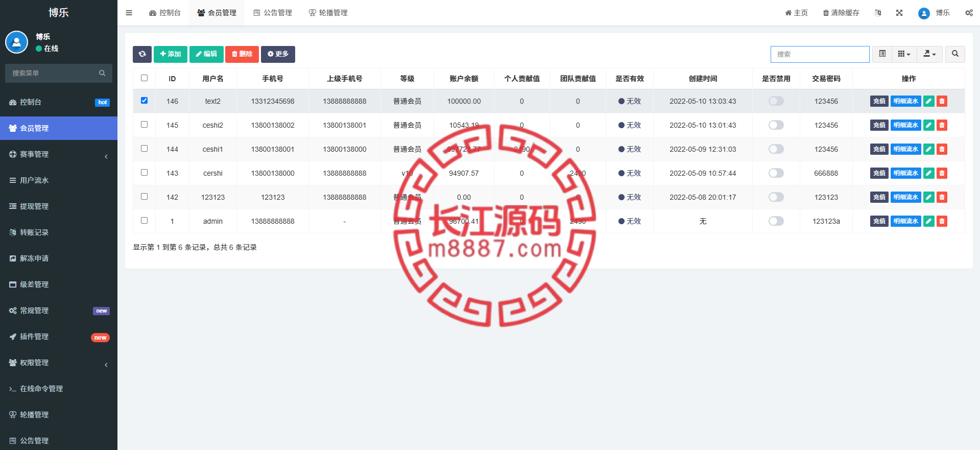Click the green 添加 add button
Viewport: 980px width, 450px height.
click(171, 54)
